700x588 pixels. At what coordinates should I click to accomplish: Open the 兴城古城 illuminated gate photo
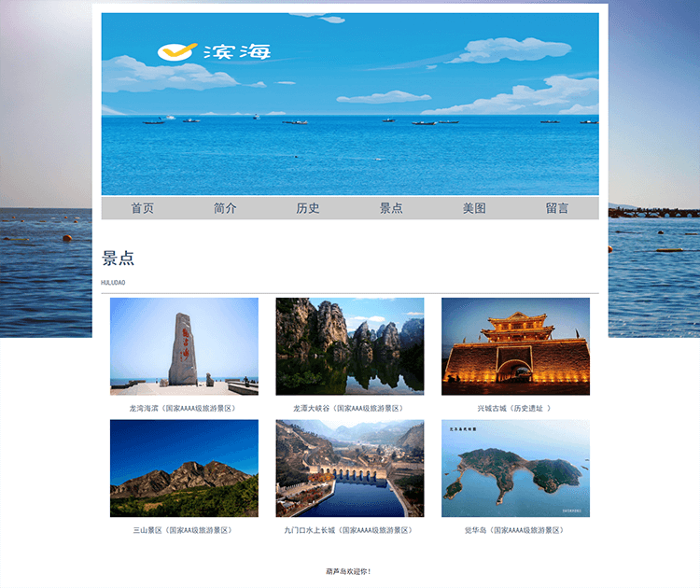tap(515, 346)
